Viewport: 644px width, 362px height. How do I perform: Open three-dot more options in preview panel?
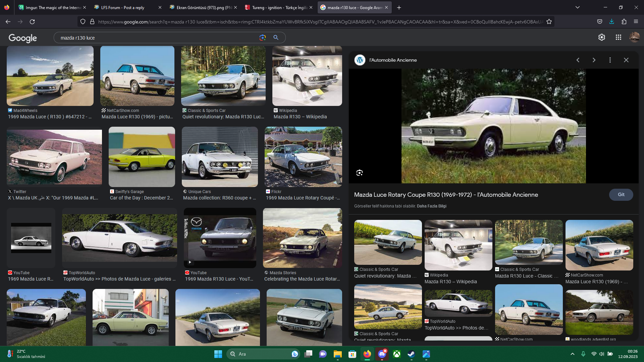click(x=610, y=60)
